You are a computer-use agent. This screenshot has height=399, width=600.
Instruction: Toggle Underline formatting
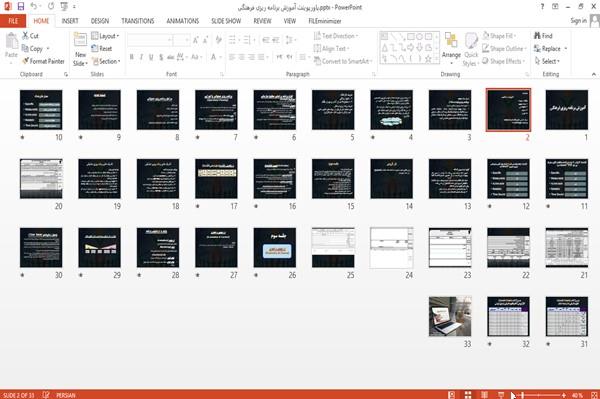(151, 57)
